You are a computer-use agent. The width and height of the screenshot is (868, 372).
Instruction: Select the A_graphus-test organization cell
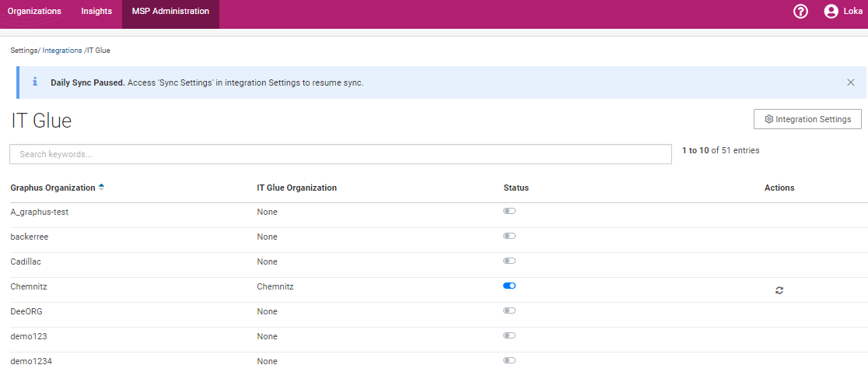(x=40, y=212)
